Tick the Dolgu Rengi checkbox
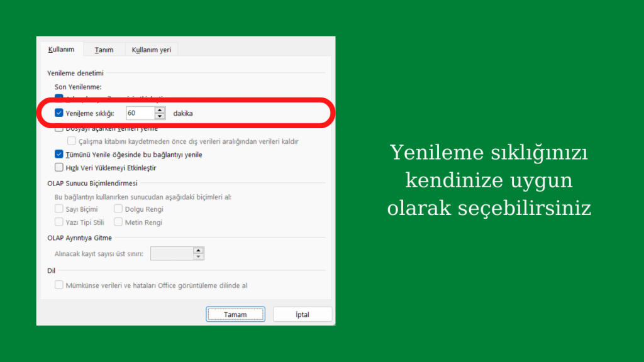The height and width of the screenshot is (362, 644). pos(118,209)
